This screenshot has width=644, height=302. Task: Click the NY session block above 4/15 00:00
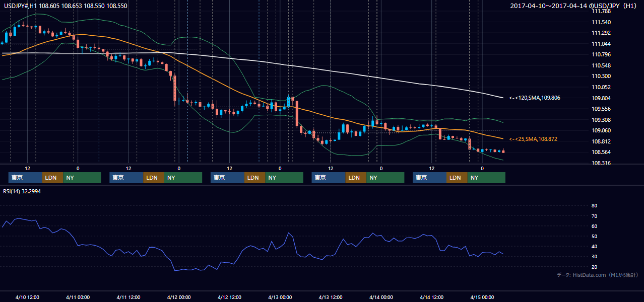click(486, 178)
